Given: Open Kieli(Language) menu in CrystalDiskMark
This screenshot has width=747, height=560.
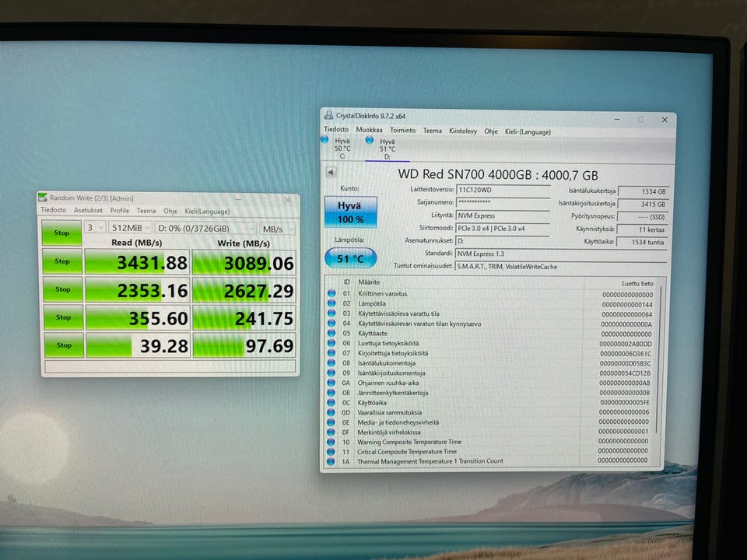Looking at the screenshot, I should [x=207, y=211].
